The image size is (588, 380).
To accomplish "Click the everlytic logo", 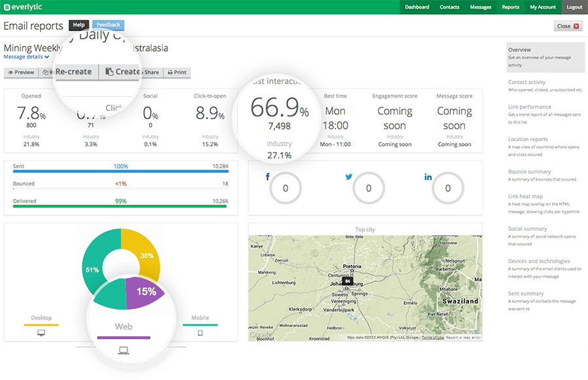I will click(x=24, y=7).
